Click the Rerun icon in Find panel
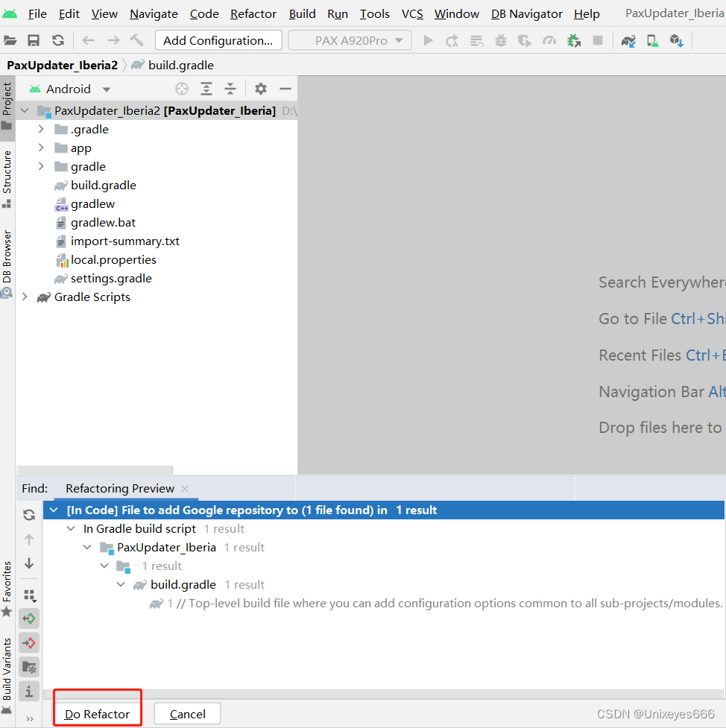Screen dimensions: 726x728 [29, 514]
